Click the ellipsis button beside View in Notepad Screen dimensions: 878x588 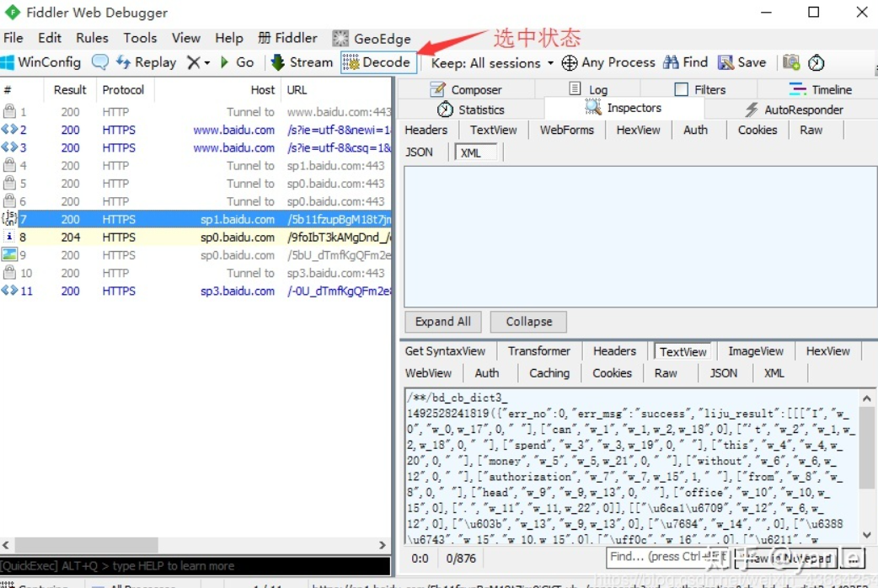tap(853, 558)
